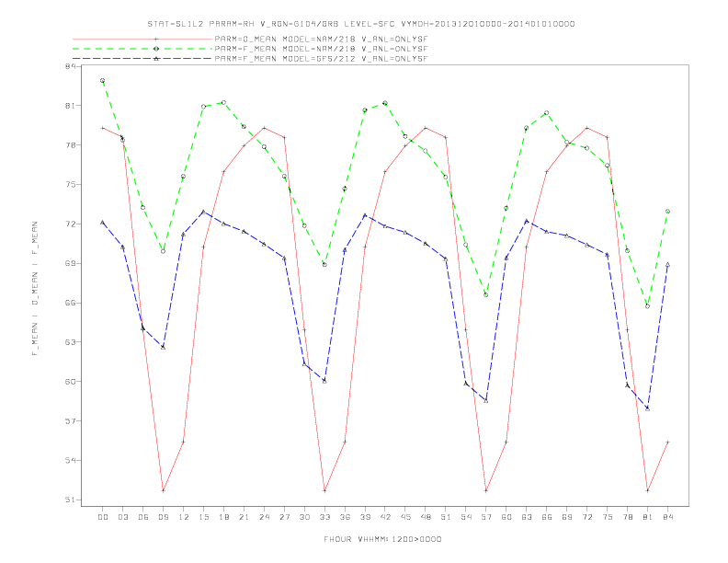
Task: Click the plus marker on red legend line
Action: (156, 39)
